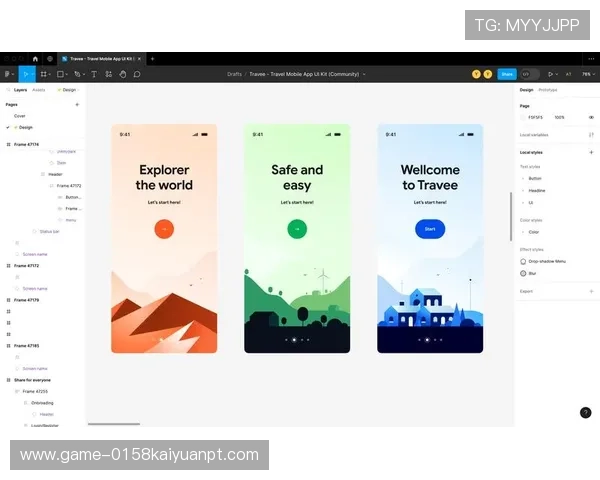This screenshot has width=600, height=480.
Task: Add a new page with plus icon
Action: tap(77, 104)
